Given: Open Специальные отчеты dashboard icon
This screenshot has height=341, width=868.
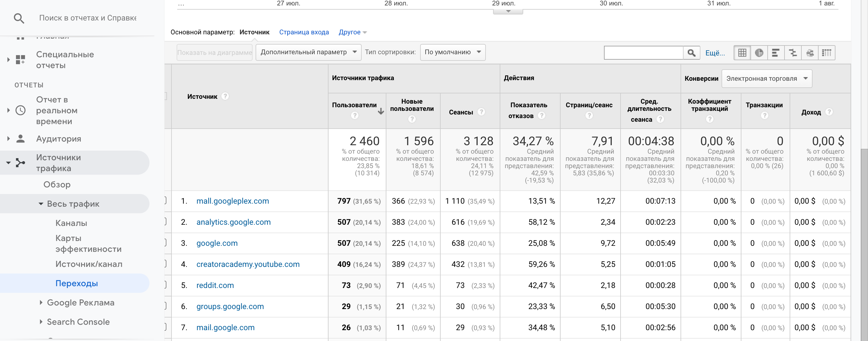Looking at the screenshot, I should tap(20, 60).
